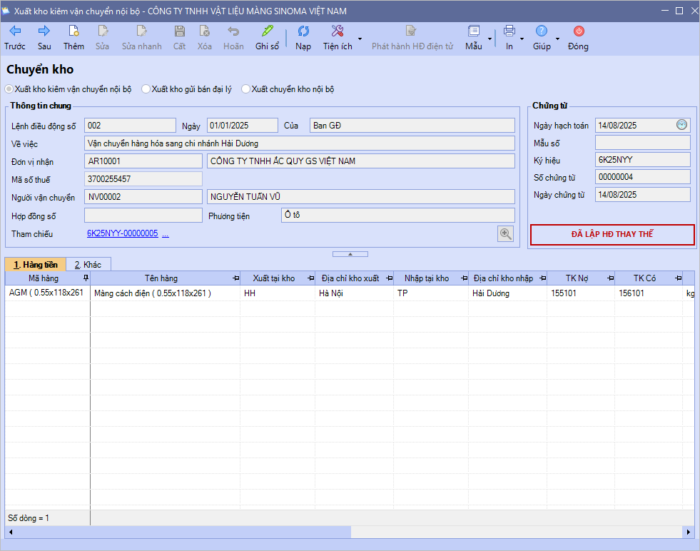Expand the Tiện ích dropdown arrow

[360, 39]
